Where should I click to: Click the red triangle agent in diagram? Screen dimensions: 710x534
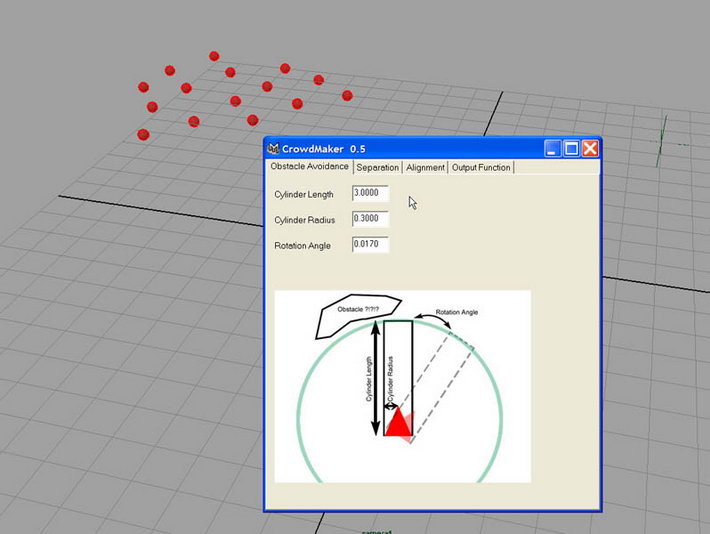(x=398, y=423)
